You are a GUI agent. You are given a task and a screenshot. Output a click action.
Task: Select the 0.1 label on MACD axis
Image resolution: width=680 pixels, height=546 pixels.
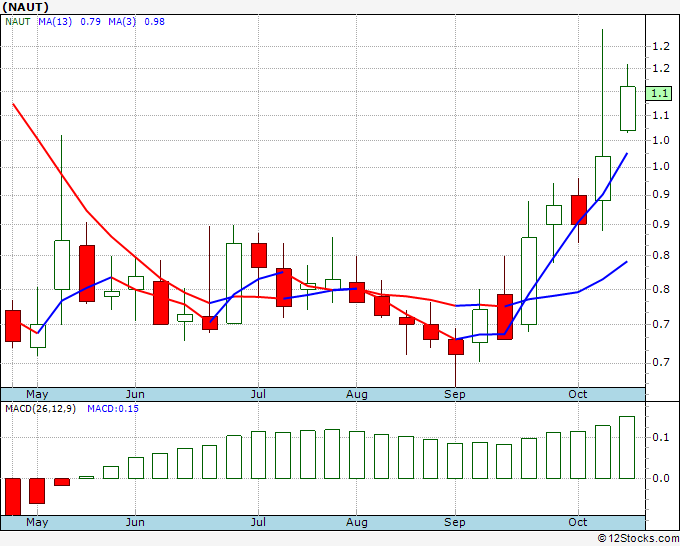tap(661, 437)
